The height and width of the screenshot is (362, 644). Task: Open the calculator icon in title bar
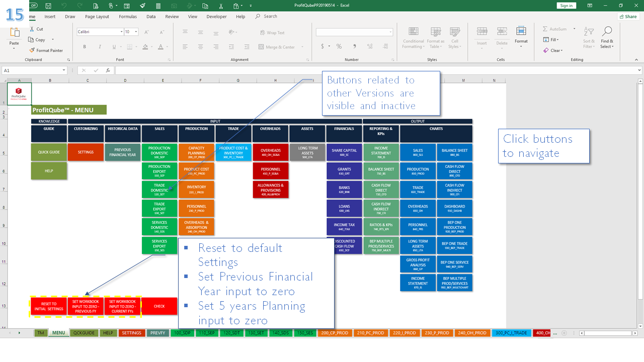click(x=158, y=6)
